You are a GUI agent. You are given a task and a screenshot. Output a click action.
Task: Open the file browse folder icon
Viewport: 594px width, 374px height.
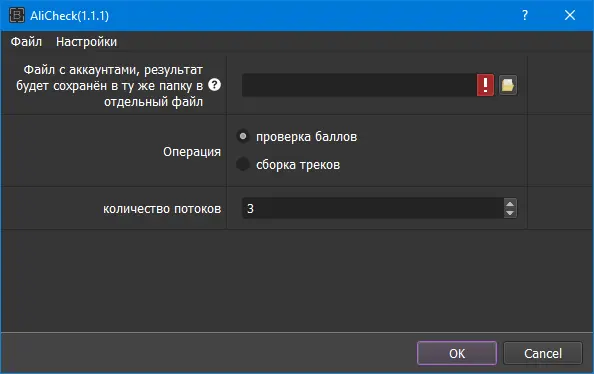pyautogui.click(x=508, y=85)
